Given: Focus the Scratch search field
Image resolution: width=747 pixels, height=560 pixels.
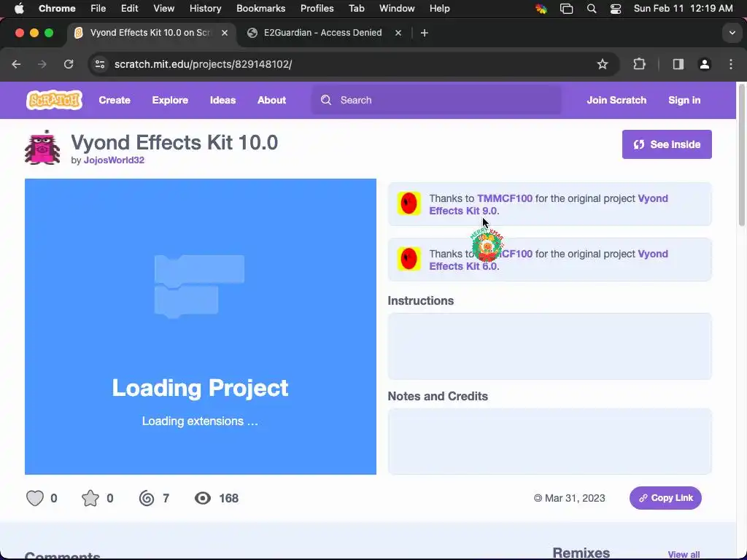Looking at the screenshot, I should tap(436, 100).
